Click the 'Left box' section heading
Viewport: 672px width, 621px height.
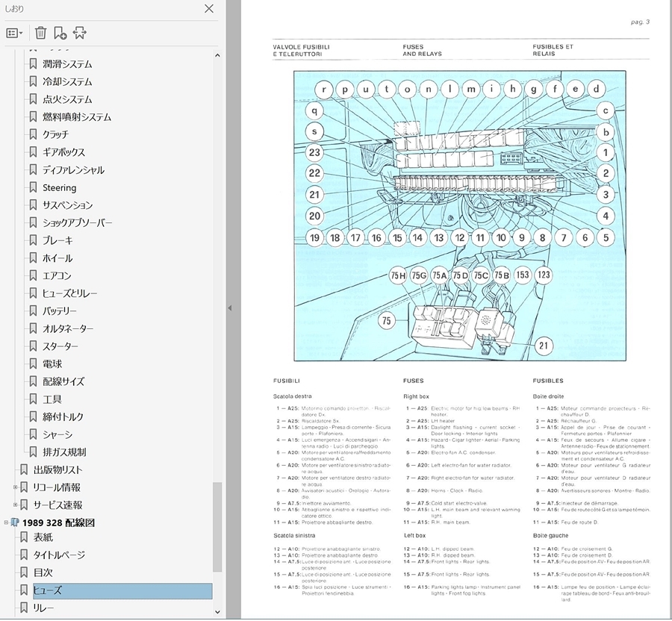414,535
